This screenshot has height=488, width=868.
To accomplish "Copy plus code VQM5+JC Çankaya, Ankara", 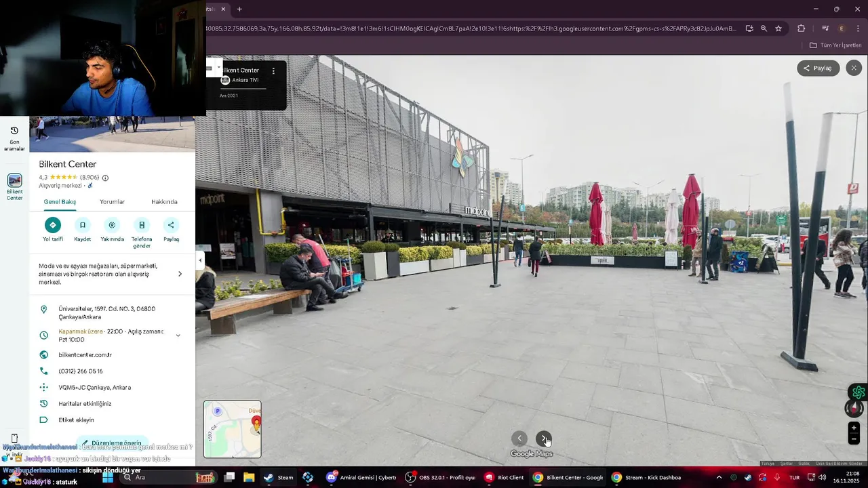I will coord(94,387).
